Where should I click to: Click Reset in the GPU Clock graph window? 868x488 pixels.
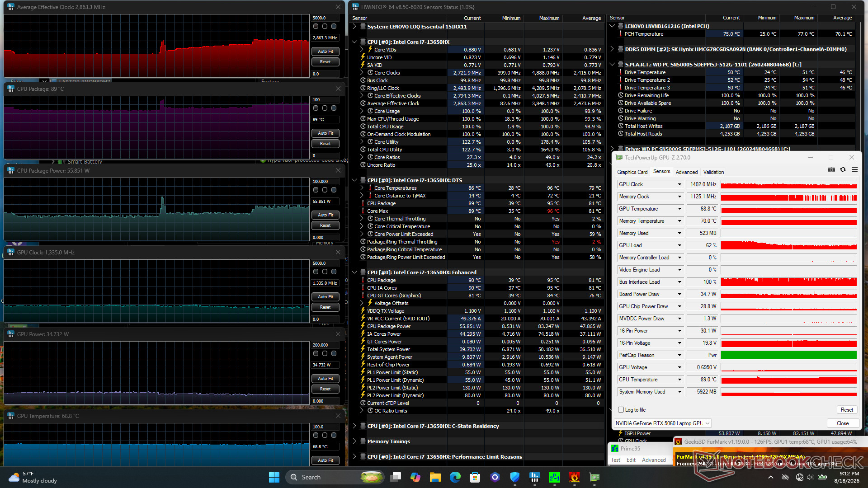325,307
